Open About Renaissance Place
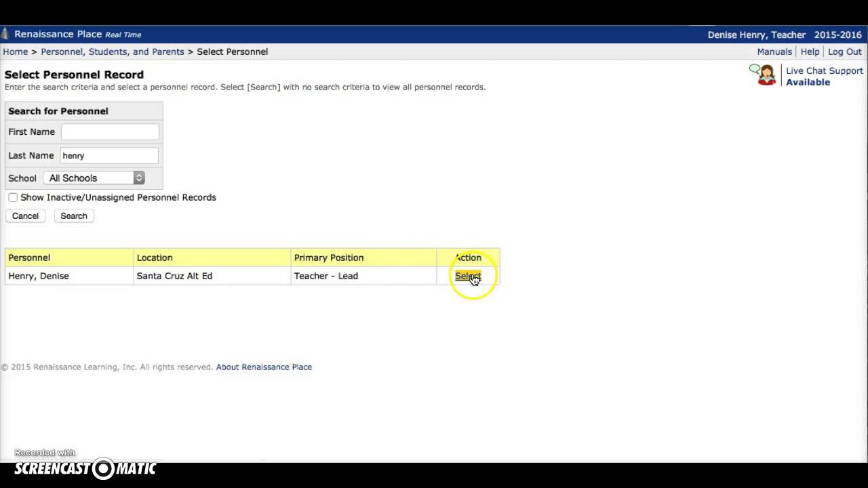The width and height of the screenshot is (868, 488). (x=264, y=367)
